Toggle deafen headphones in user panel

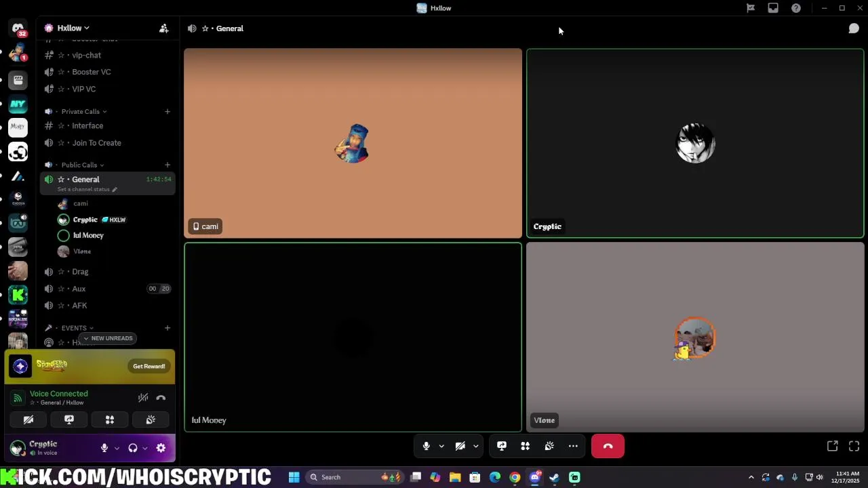[133, 448]
